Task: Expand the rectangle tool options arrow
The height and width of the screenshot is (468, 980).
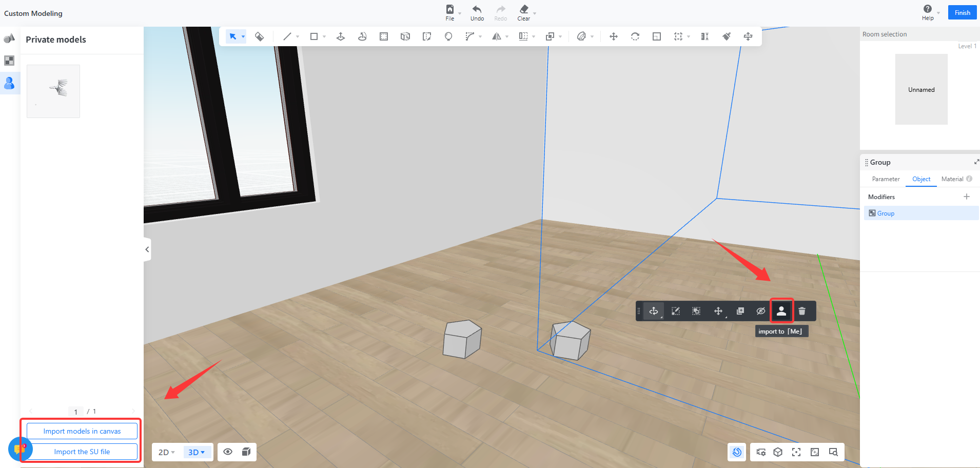Action: click(324, 36)
